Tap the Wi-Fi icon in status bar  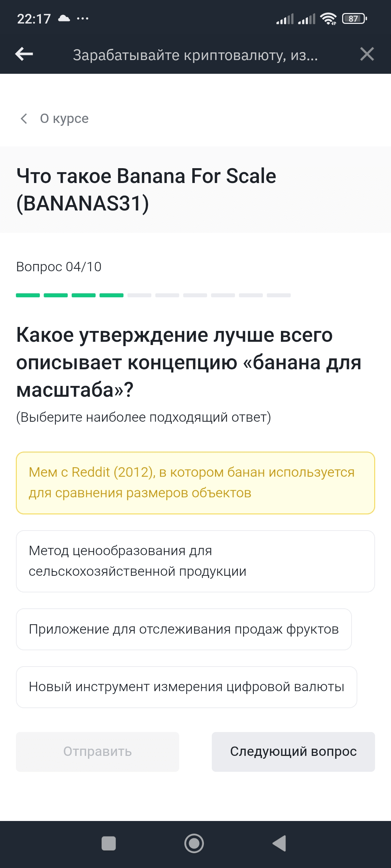328,19
